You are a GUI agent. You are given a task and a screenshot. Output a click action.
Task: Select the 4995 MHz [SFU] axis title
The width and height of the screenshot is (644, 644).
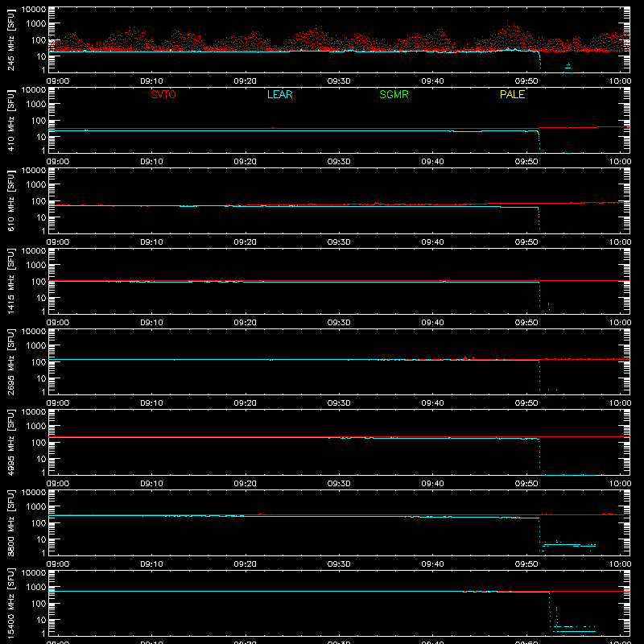coord(11,443)
